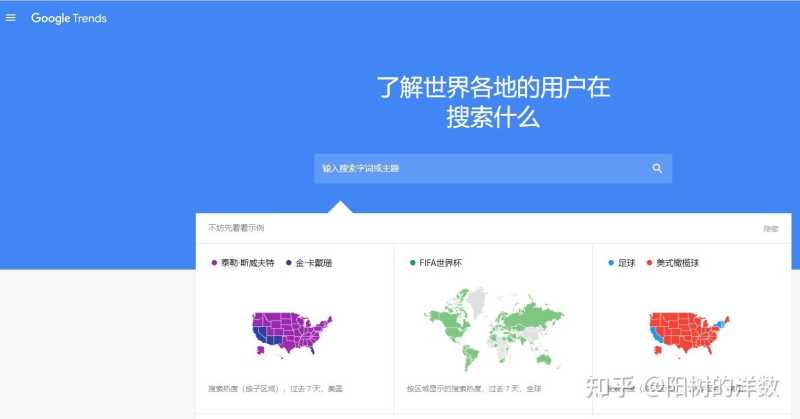
Task: Click the red dot beside 美式橄榄球
Action: click(x=649, y=263)
